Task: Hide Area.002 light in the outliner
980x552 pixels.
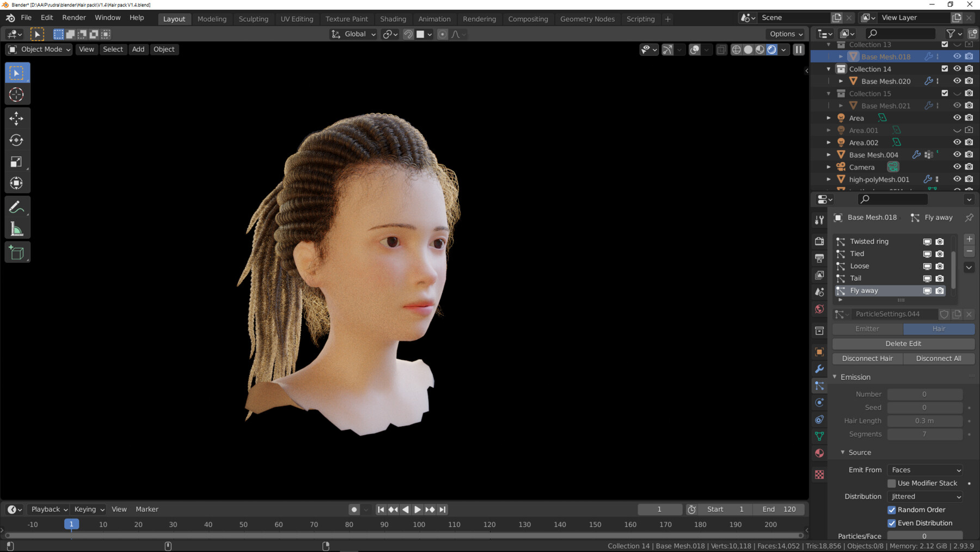Action: click(x=957, y=142)
